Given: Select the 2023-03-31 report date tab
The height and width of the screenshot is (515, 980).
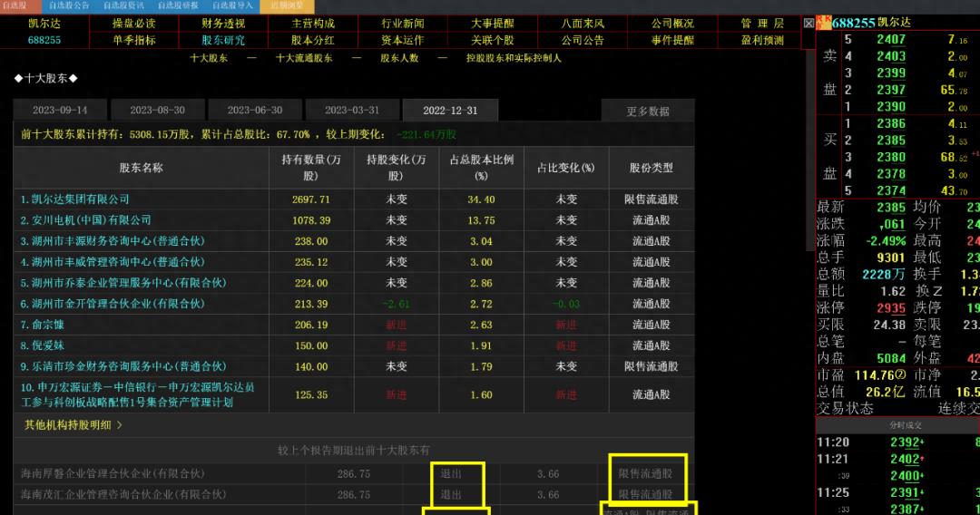Looking at the screenshot, I should click(352, 111).
